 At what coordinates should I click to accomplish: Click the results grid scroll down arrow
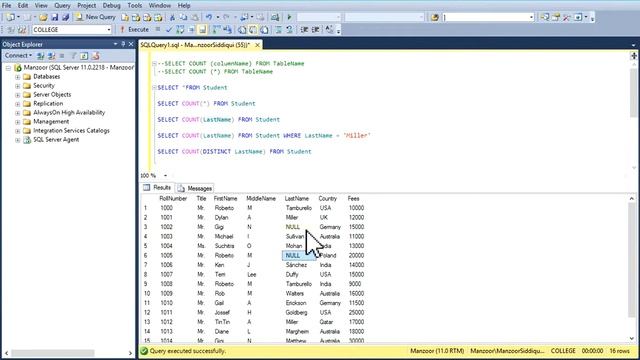tap(632, 339)
